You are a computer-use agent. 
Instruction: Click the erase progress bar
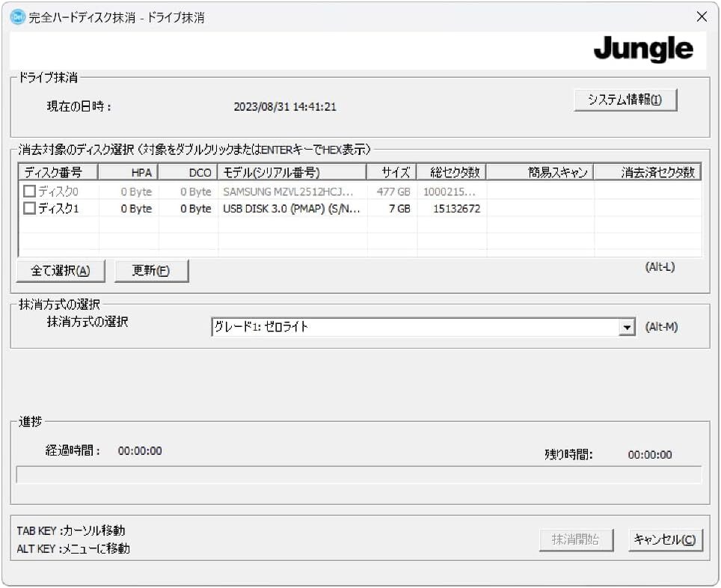[x=359, y=475]
